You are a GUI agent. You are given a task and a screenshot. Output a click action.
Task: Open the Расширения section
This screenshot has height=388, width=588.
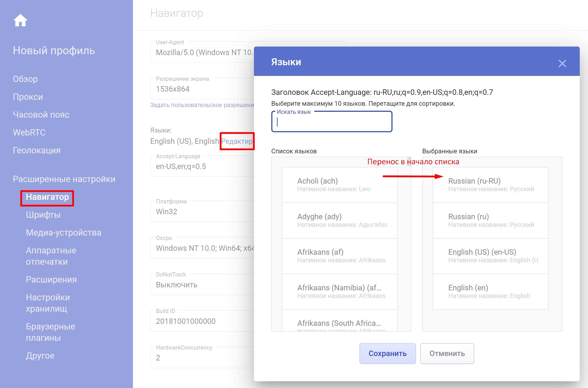tap(51, 280)
